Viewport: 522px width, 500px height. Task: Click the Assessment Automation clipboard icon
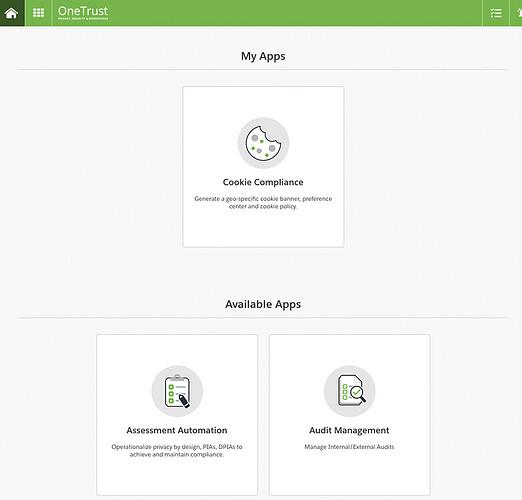177,391
